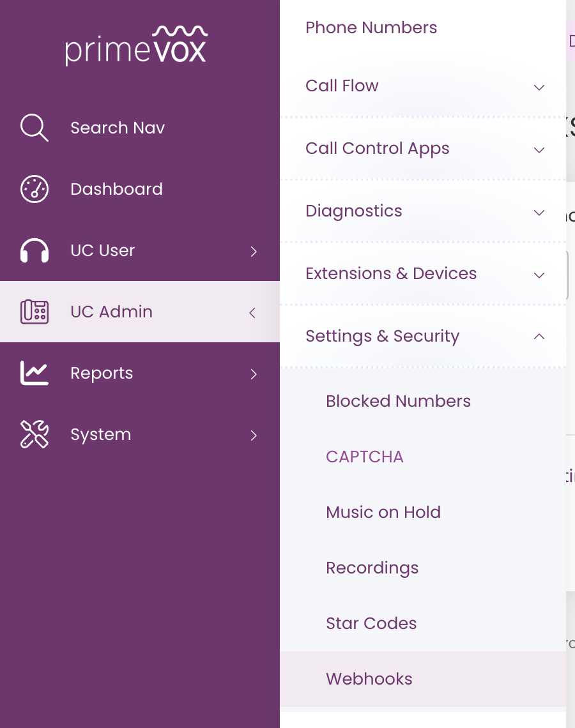Click the UC Admin desk phone icon
This screenshot has height=728, width=575.
(34, 312)
